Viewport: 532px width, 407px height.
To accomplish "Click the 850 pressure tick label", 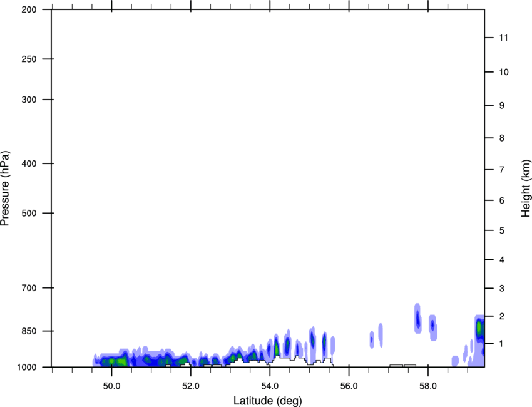I will tap(29, 331).
